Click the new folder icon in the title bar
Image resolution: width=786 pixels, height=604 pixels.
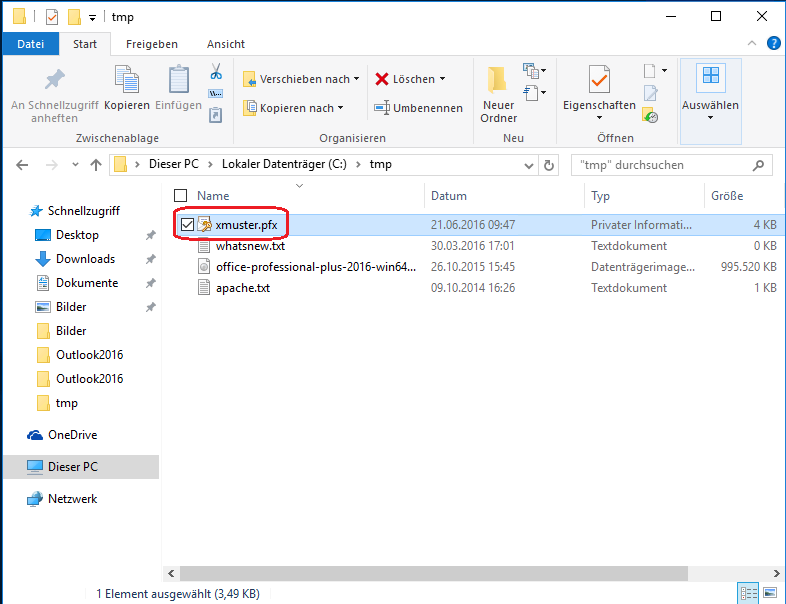tap(74, 17)
